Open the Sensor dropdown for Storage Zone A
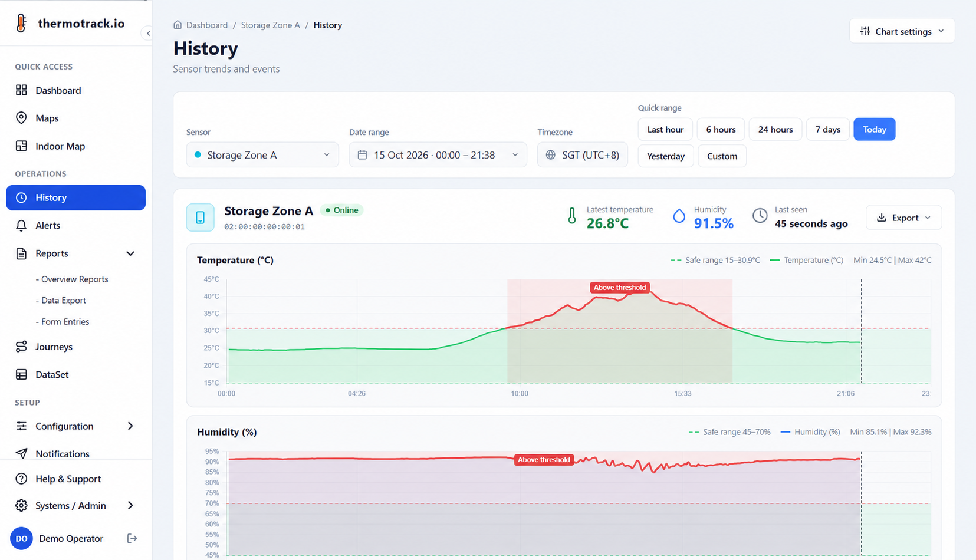This screenshot has width=976, height=560. (x=262, y=155)
